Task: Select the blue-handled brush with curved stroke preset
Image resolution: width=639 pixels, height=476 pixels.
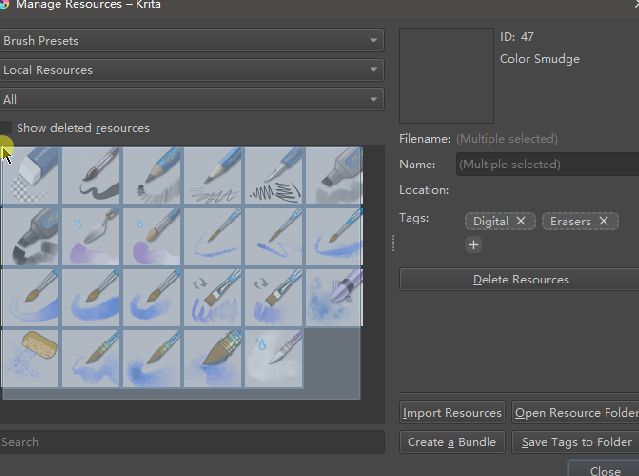Action: point(334,236)
